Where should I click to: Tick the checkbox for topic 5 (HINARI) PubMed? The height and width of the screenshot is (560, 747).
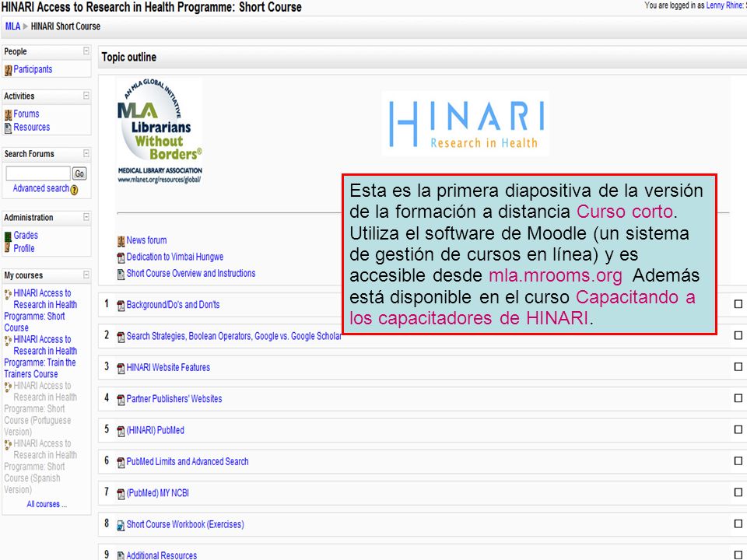(738, 429)
